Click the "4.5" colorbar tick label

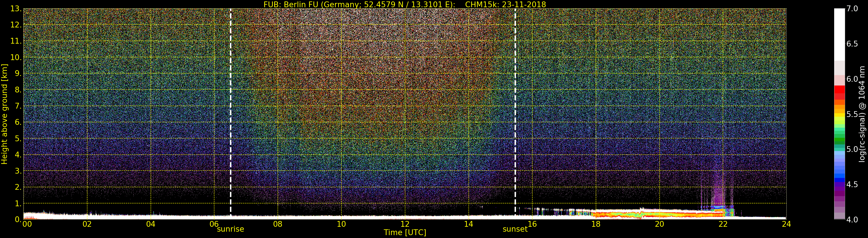pyautogui.click(x=852, y=185)
